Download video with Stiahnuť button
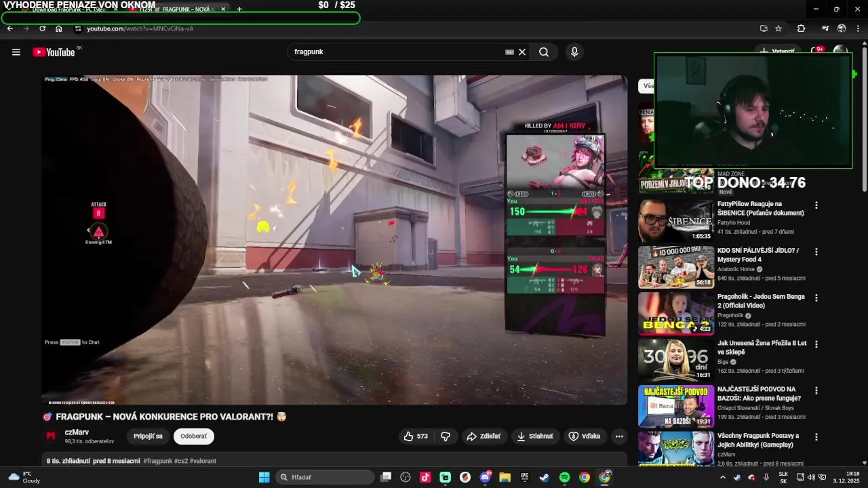Image resolution: width=868 pixels, height=488 pixels. (x=535, y=436)
